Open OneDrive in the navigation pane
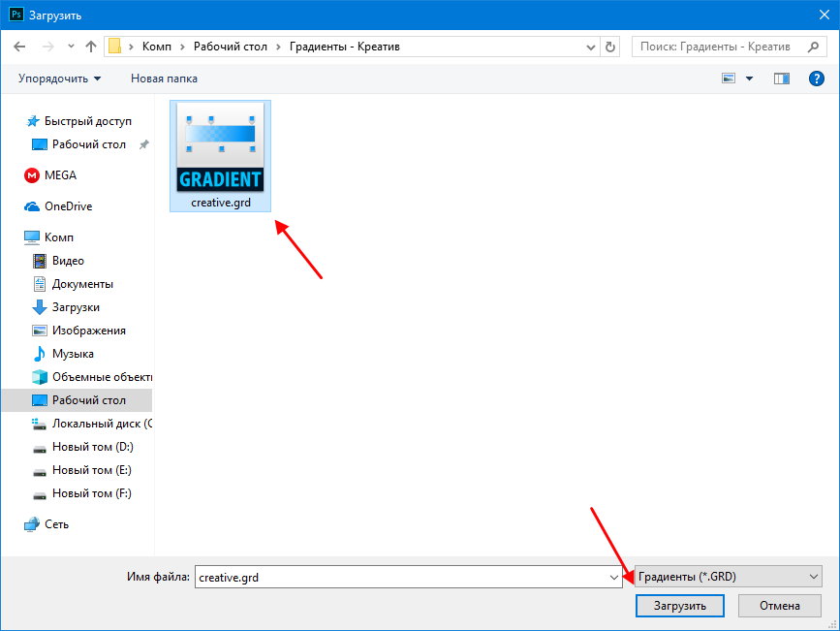 58,206
